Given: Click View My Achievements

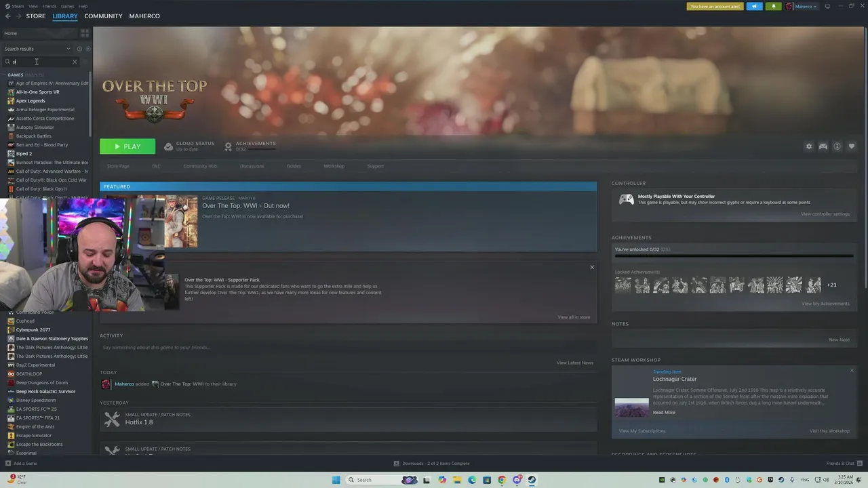Looking at the screenshot, I should point(825,304).
